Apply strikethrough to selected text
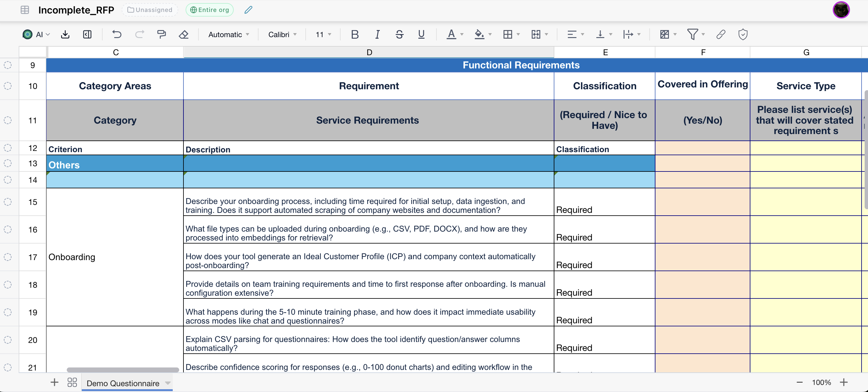Image resolution: width=868 pixels, height=392 pixels. 399,34
